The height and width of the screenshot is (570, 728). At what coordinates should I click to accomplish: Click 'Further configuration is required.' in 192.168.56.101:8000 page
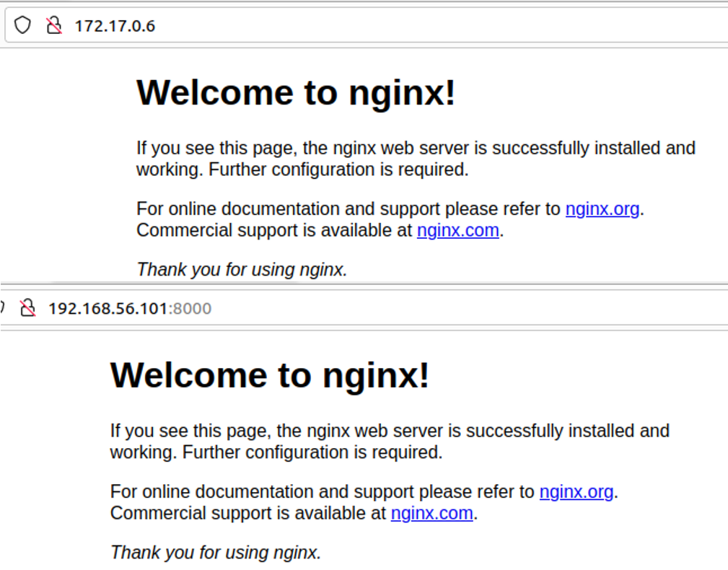tap(312, 452)
